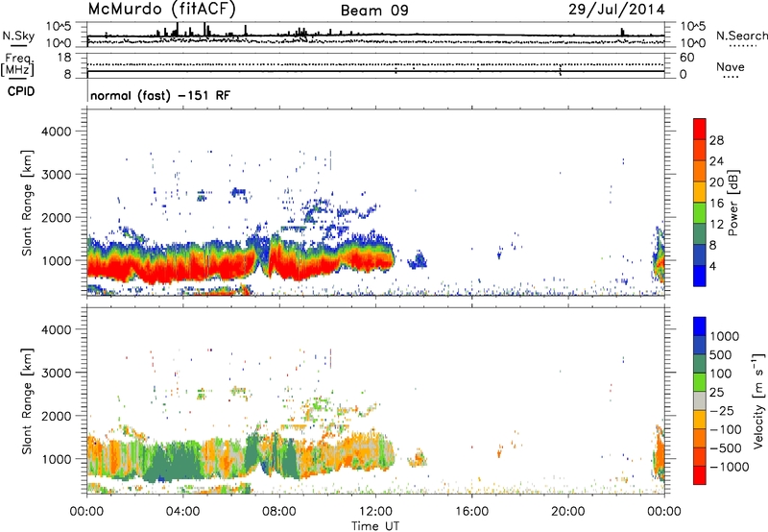Viewport: 768px width, 532px height.
Task: Click the 'Time UT' axis title
Action: pos(375,525)
